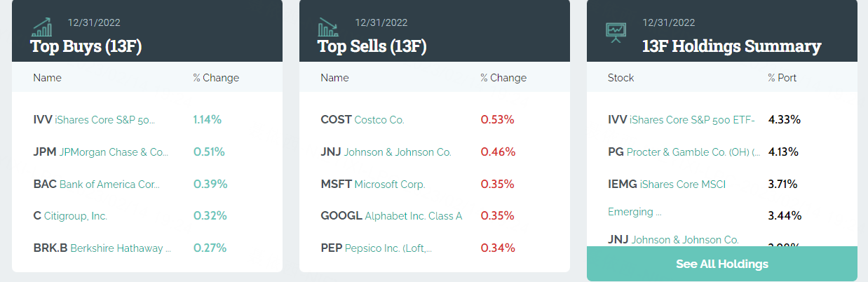868x282 pixels.
Task: Select the Bank of America BAC link
Action: point(97,184)
